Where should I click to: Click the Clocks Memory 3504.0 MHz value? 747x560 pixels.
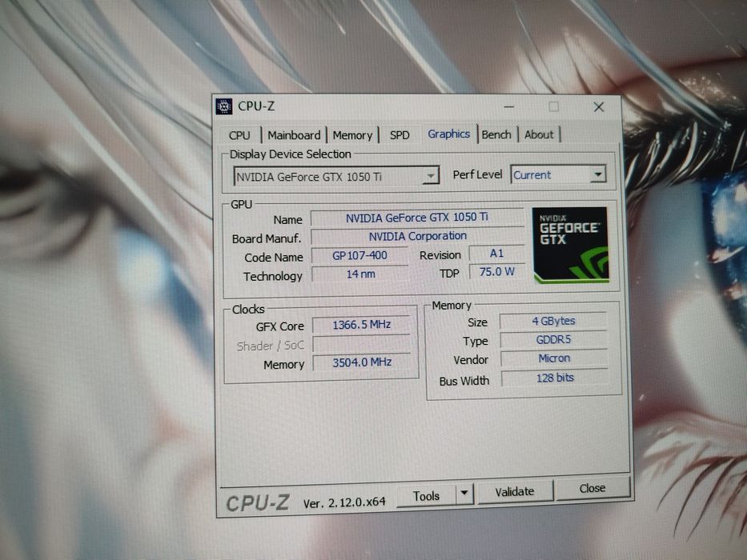[362, 362]
